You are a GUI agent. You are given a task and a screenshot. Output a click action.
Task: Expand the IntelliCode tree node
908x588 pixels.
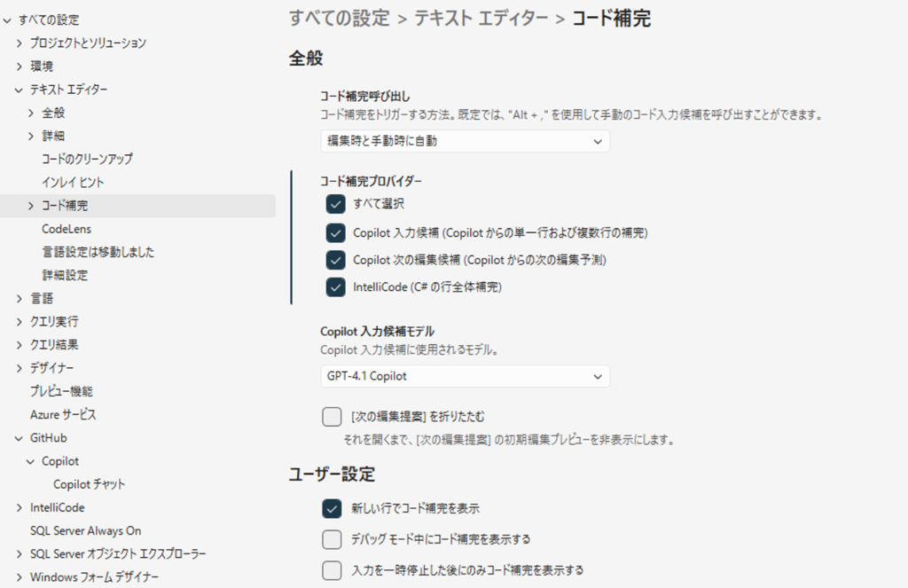[x=20, y=507]
